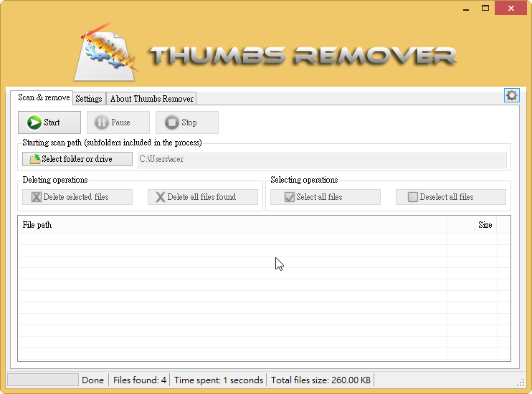Screen dimensions: 532x394
Task: Click the Thumbs Remover logo image
Action: pos(106,50)
